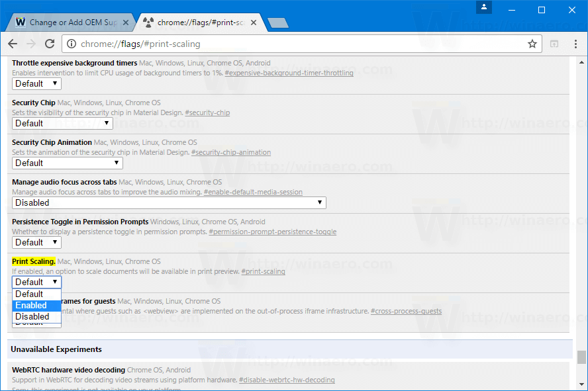Open the Security Chip dropdown
Image resolution: width=588 pixels, height=391 pixels.
click(x=62, y=123)
